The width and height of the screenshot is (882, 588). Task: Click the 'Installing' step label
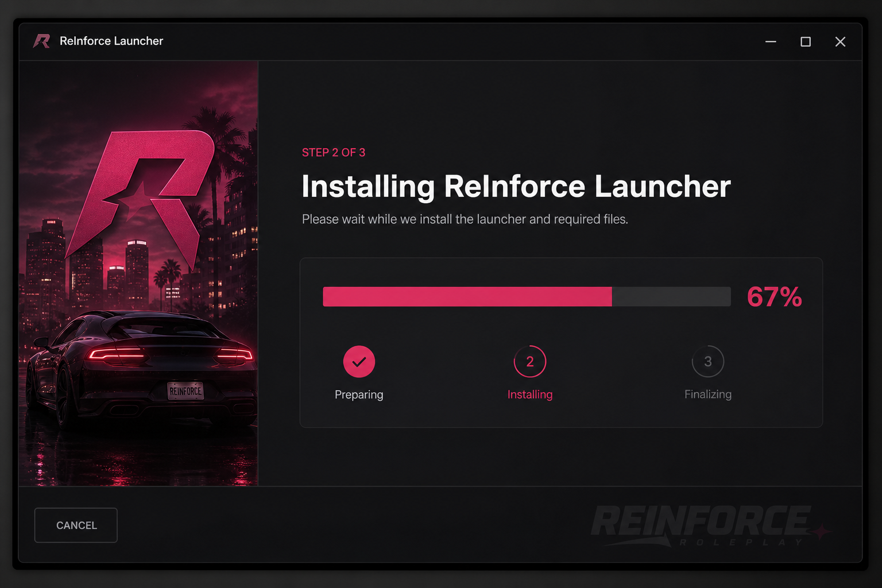530,394
